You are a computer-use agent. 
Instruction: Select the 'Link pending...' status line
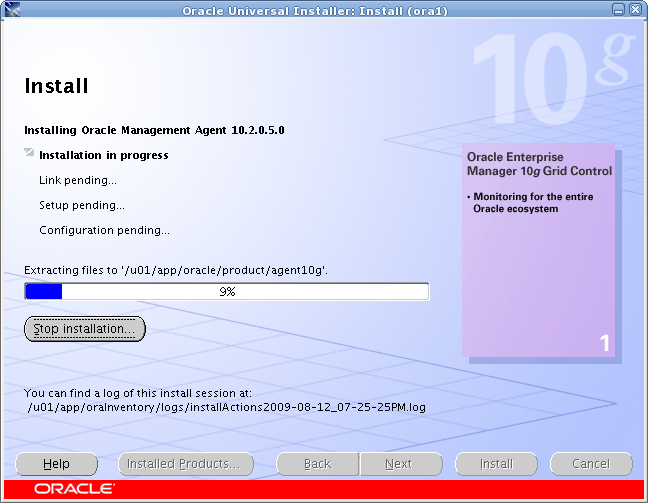(78, 180)
